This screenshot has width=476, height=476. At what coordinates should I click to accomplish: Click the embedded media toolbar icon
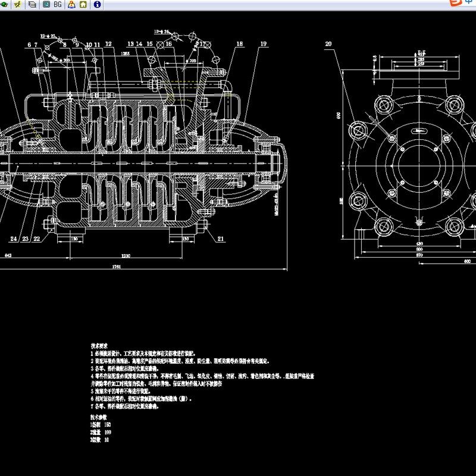click(x=46, y=5)
